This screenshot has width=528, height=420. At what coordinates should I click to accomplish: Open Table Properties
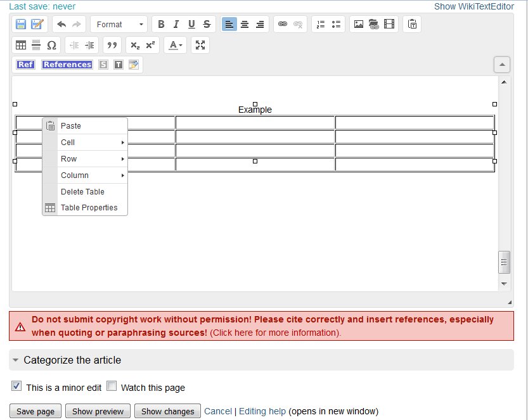[89, 208]
